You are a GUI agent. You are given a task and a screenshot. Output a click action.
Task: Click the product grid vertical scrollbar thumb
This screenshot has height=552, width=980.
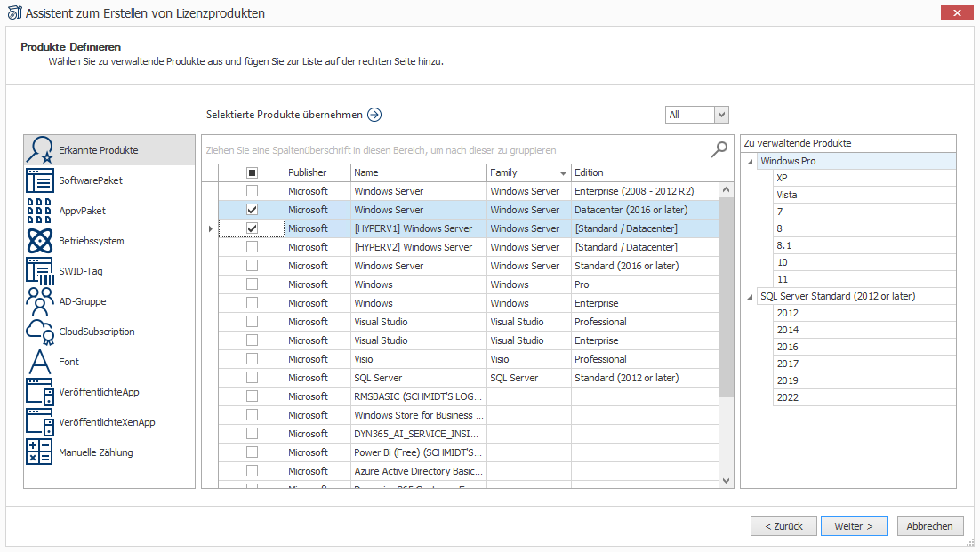coord(726,297)
